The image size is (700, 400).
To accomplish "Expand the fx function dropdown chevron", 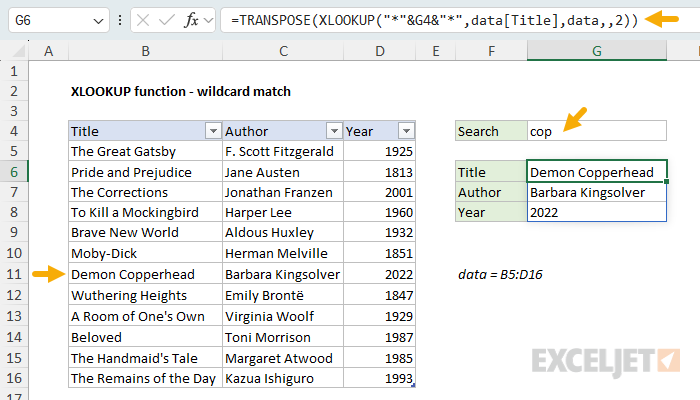I will (x=208, y=20).
